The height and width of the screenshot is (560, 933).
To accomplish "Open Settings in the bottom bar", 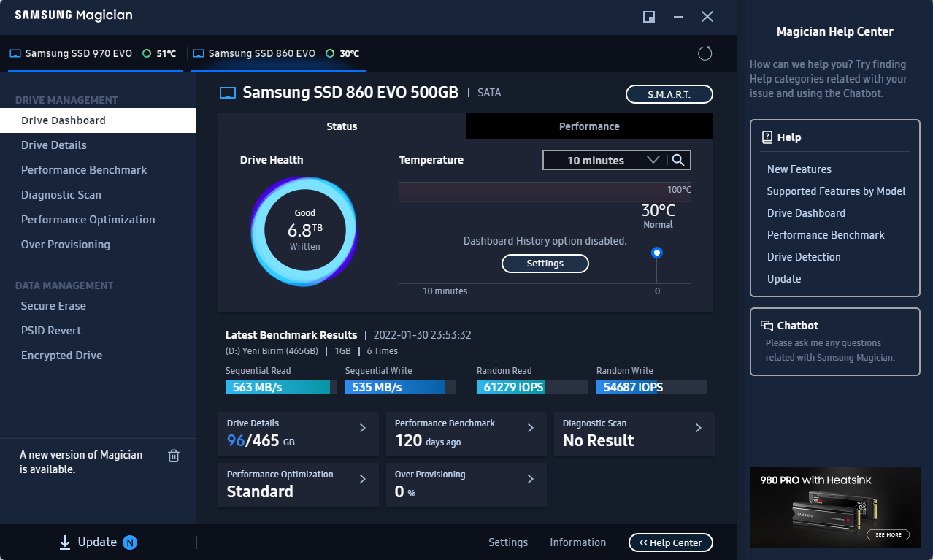I will tap(508, 542).
